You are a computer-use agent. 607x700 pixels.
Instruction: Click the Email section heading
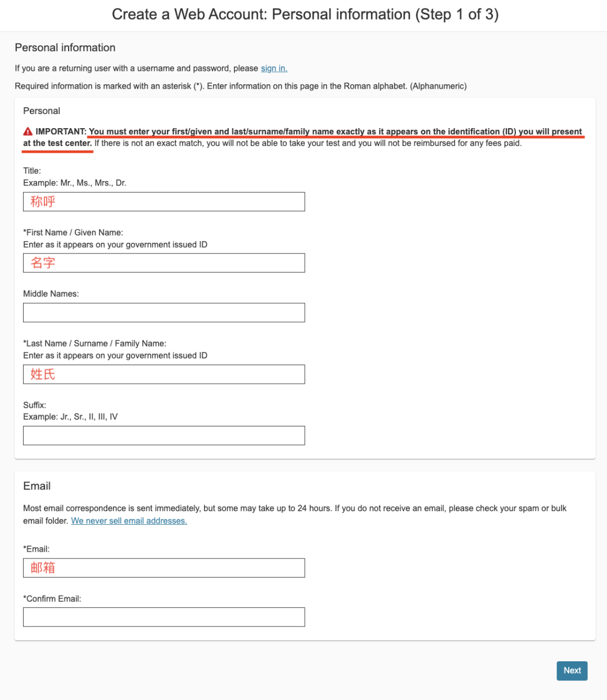[x=37, y=486]
